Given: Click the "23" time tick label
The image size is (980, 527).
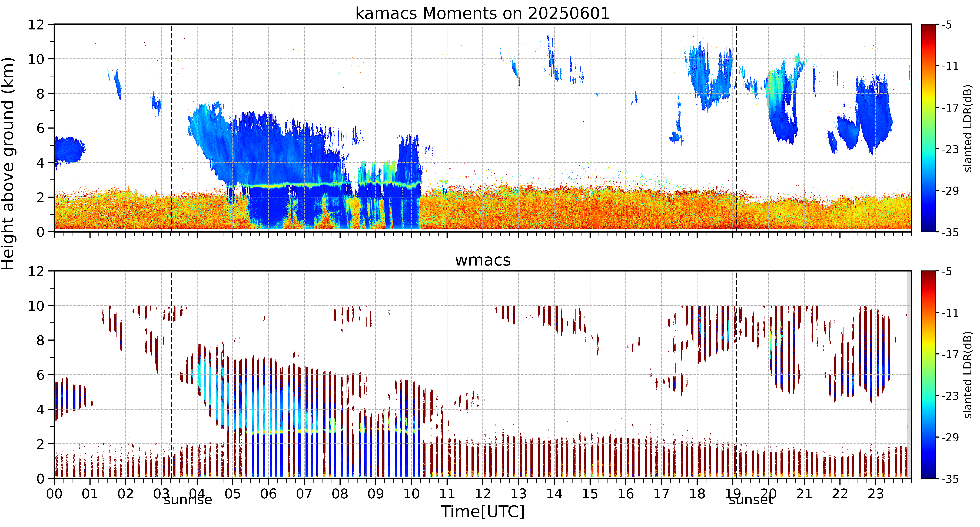Looking at the screenshot, I should coord(876,494).
